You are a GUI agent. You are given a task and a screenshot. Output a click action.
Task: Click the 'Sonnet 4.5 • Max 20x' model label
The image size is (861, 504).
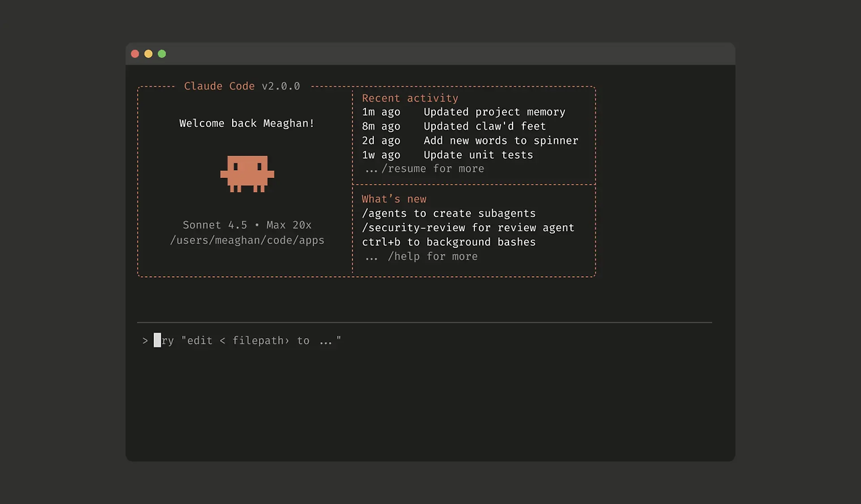coord(247,225)
